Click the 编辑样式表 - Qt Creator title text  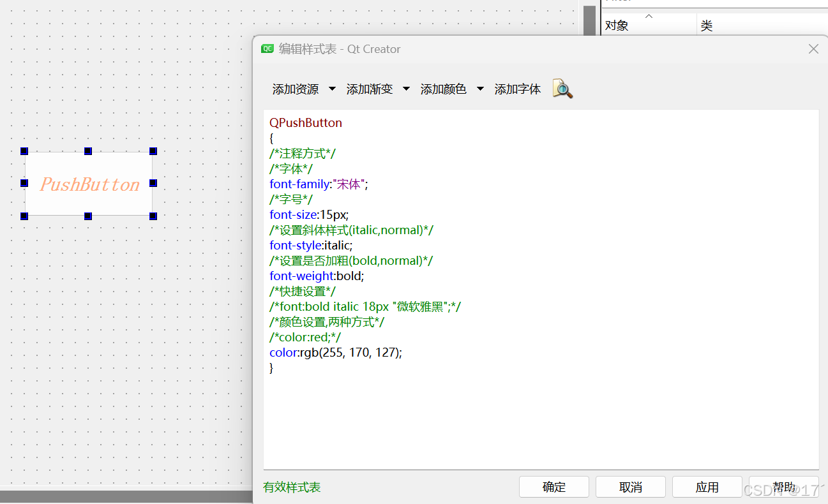click(x=340, y=49)
